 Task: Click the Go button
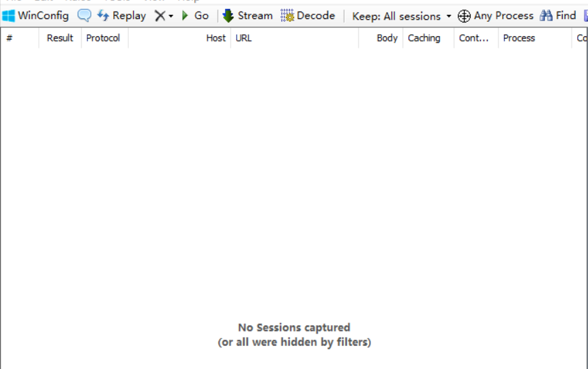pos(195,16)
